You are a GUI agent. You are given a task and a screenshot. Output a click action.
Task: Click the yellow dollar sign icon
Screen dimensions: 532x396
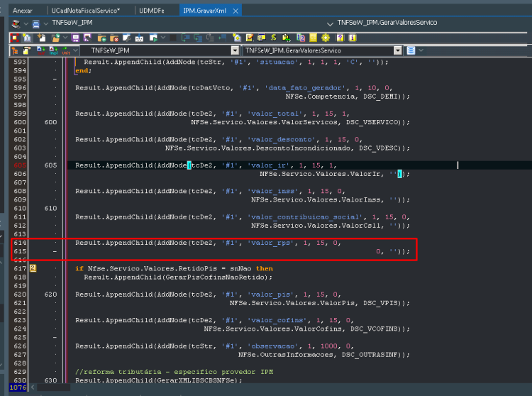[x=274, y=38]
